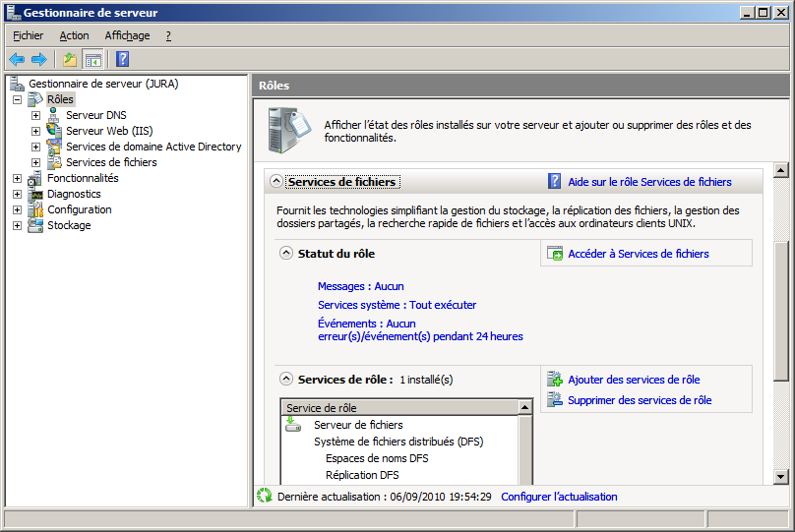
Task: Collapse the Services de fichiers section chevron
Action: [x=275, y=182]
